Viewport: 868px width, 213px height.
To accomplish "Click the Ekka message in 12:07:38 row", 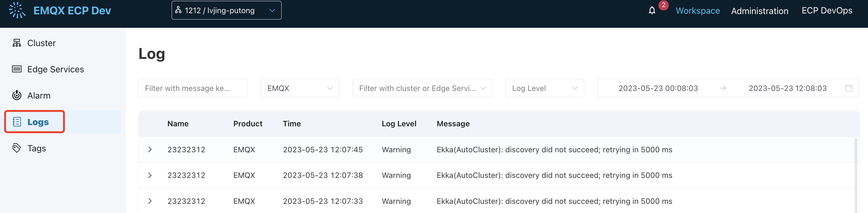I will coord(554,175).
